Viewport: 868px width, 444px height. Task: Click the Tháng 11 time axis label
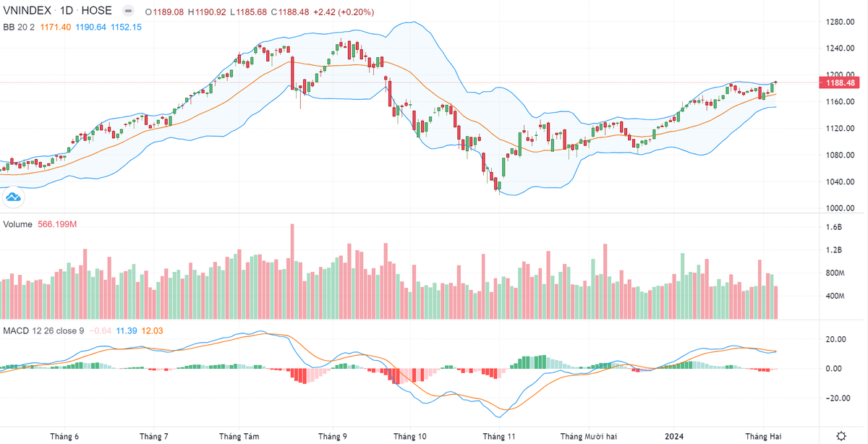coord(499,436)
